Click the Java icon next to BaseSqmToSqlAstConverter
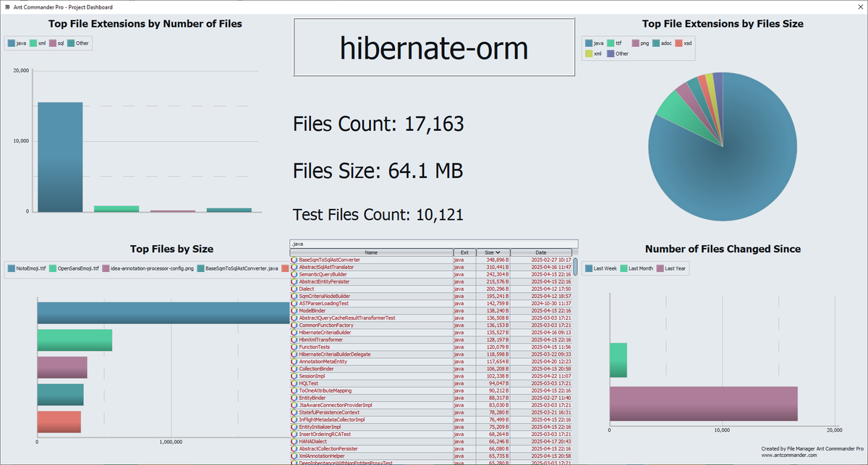 click(x=293, y=260)
